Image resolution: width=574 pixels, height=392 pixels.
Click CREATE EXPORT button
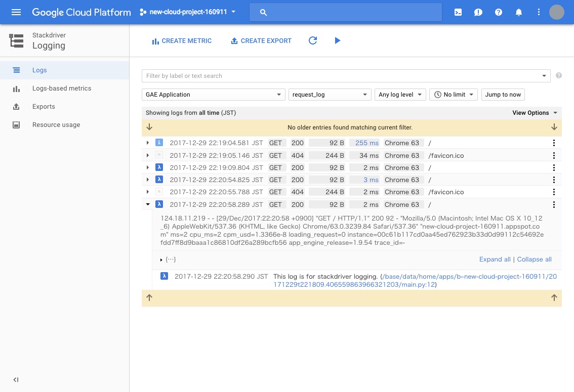(261, 41)
